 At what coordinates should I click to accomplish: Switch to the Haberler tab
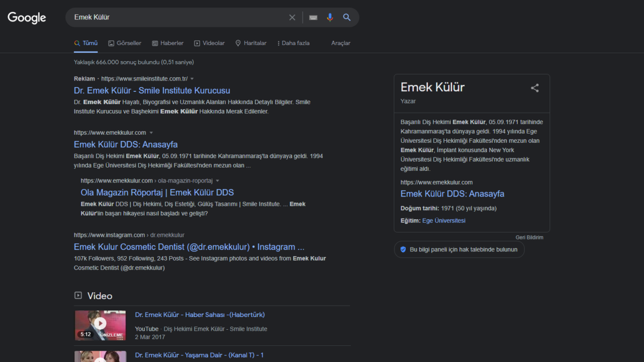click(x=167, y=43)
